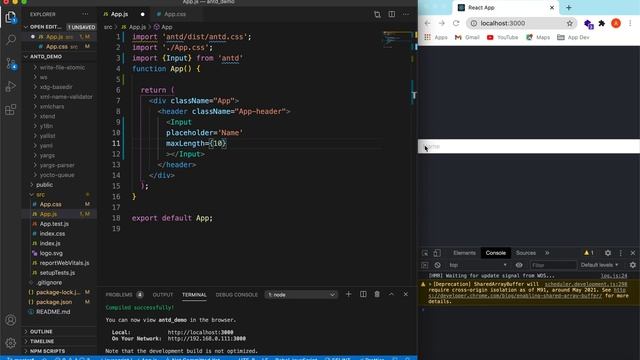Collapse the src folder
This screenshot has width=640, height=360.
(40, 195)
